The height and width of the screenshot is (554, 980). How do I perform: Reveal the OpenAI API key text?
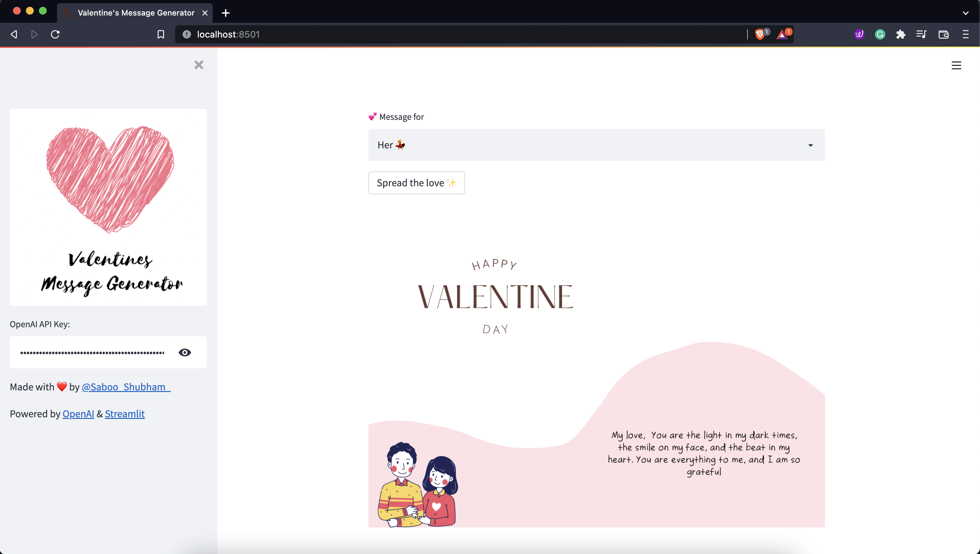[x=185, y=352]
